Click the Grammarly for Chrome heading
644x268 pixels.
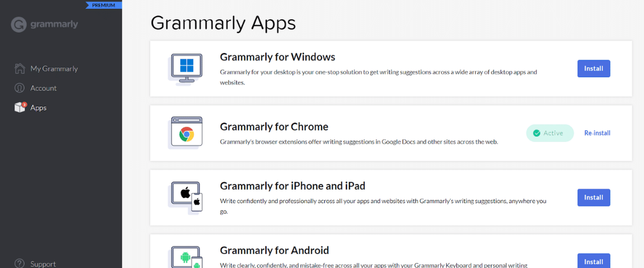click(x=274, y=126)
